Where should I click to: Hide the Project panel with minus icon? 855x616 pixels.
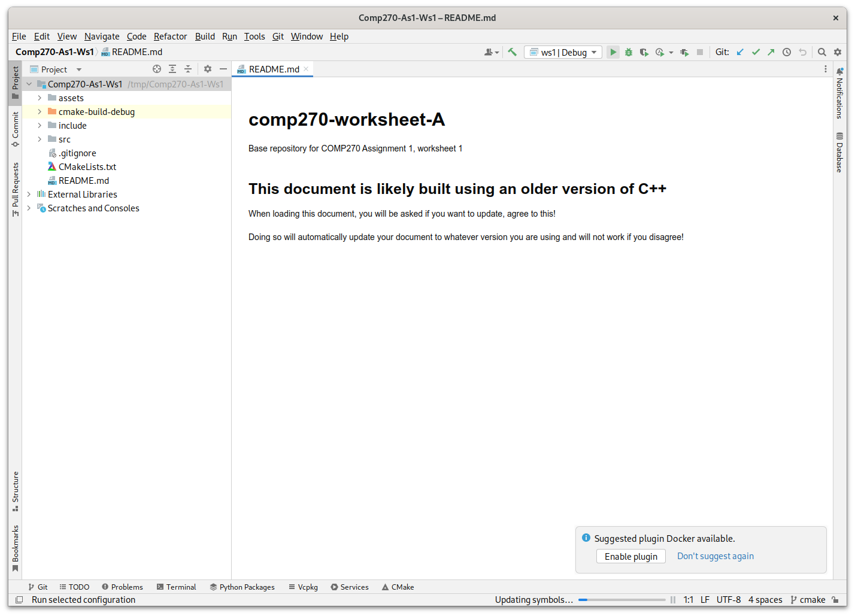(223, 69)
